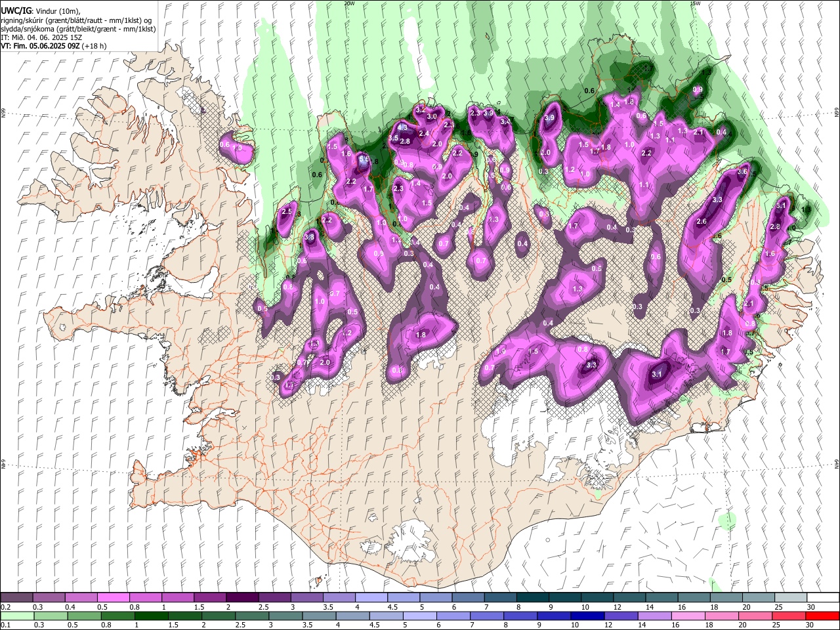This screenshot has height=630, width=840.
Task: Click the palest green 0.1–0.3 rain swatch
Action: click(x=17, y=616)
